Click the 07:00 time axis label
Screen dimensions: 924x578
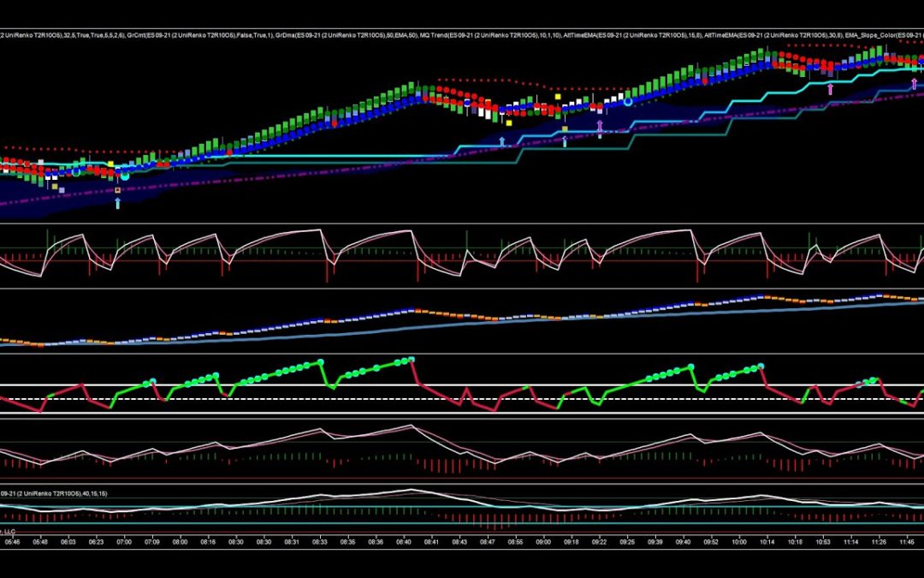[124, 541]
